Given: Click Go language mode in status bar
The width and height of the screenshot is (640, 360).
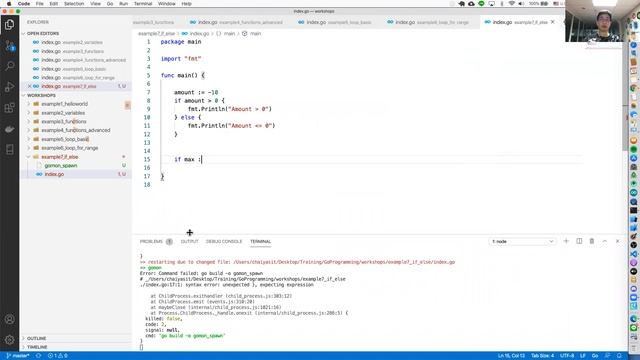Looking at the screenshot, I should 595,356.
